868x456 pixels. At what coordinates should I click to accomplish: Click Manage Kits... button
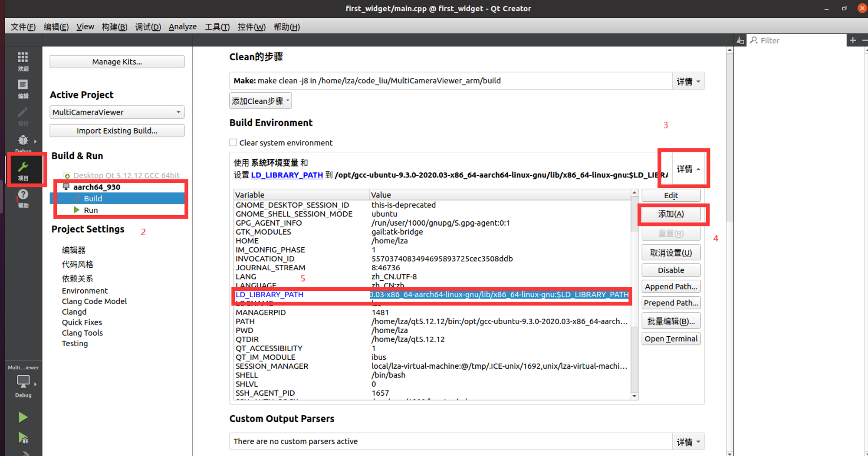tap(117, 62)
